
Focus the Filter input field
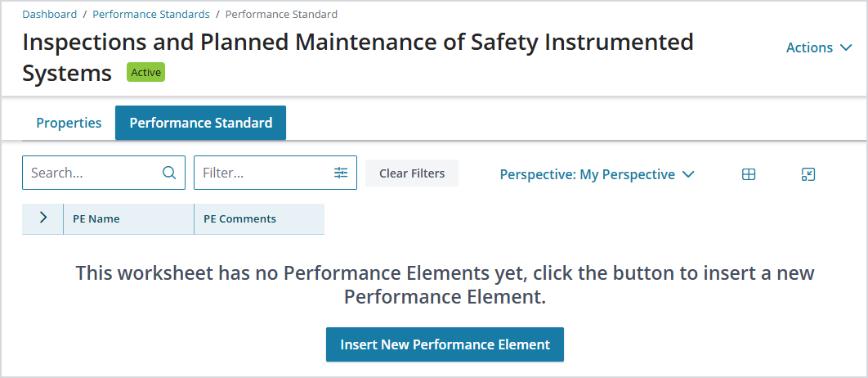pos(275,173)
